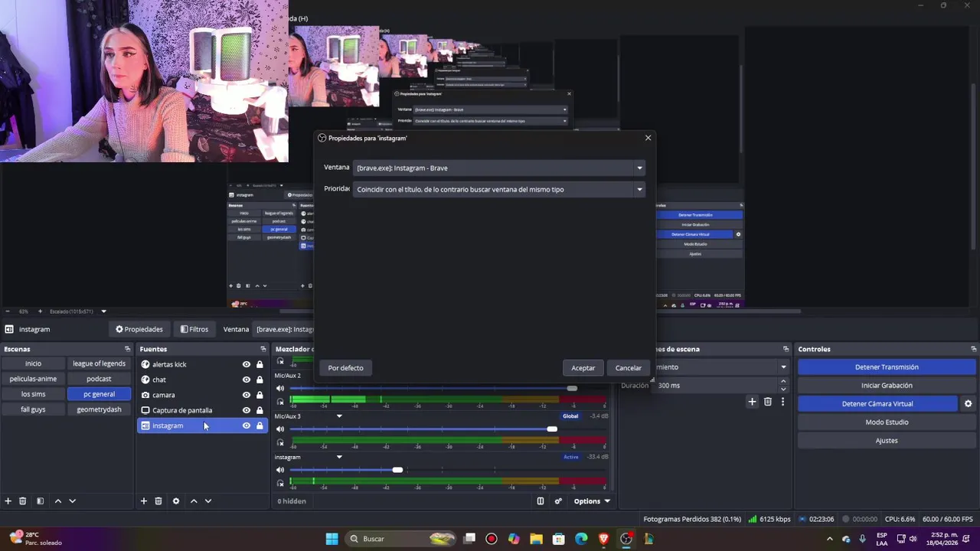
Task: Adjust instagram volume slider handle
Action: (x=397, y=470)
